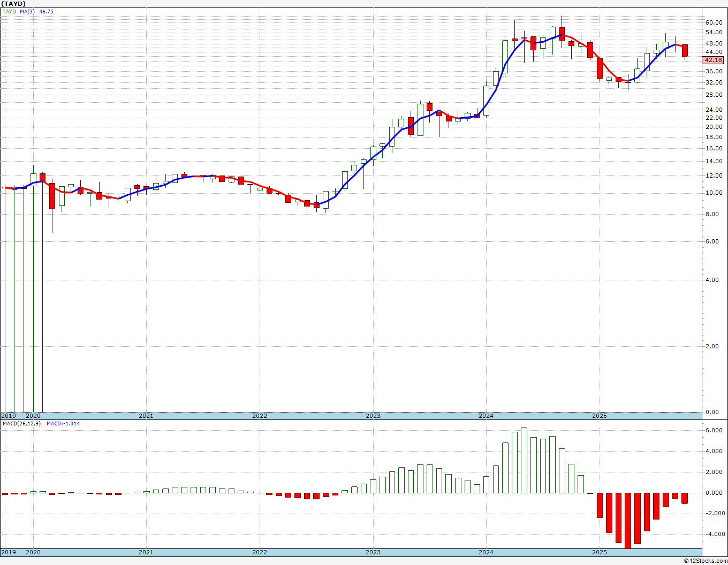The width and height of the screenshot is (728, 565).
Task: Click 2022 on the MACD panel time axis
Action: point(260,552)
